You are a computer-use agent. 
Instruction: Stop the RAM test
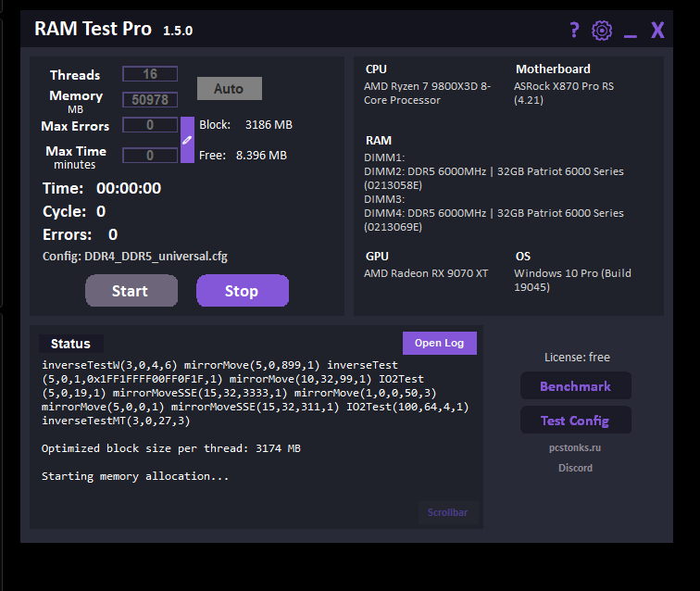coord(243,291)
